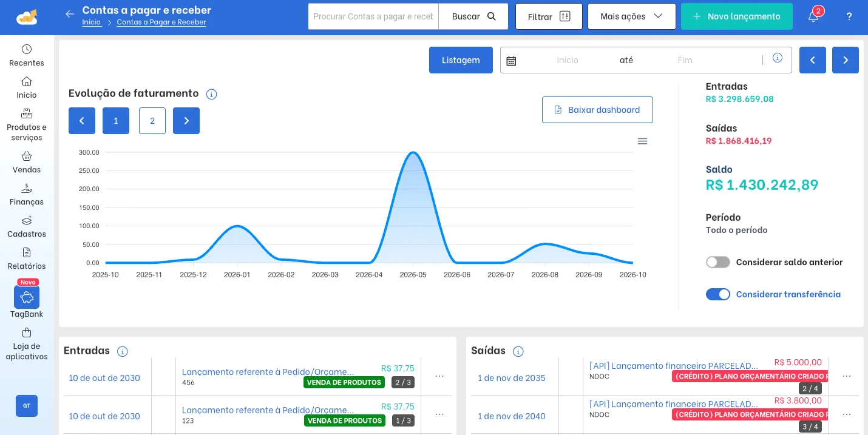The image size is (868, 435).
Task: Toggle Considerar saldo anterior switch
Action: (x=718, y=262)
